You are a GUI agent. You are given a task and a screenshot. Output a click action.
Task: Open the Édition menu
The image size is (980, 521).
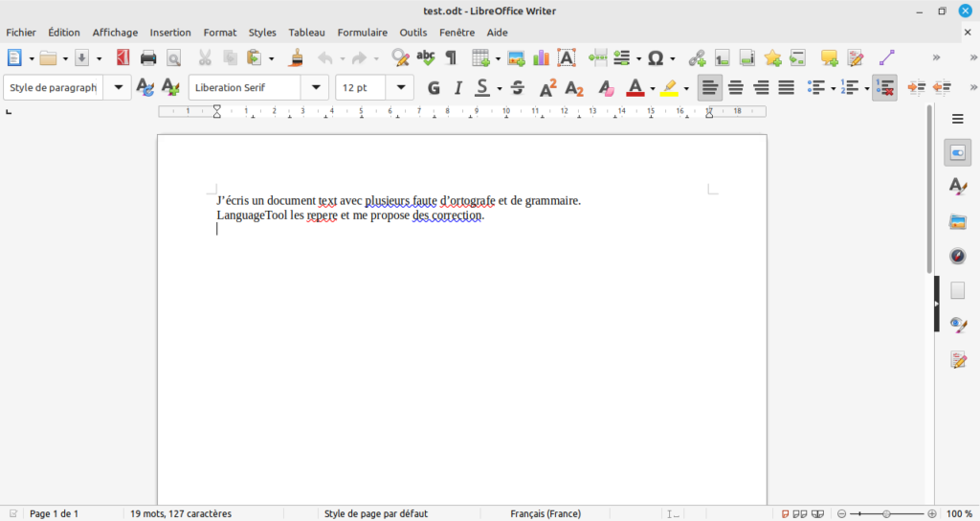click(64, 33)
